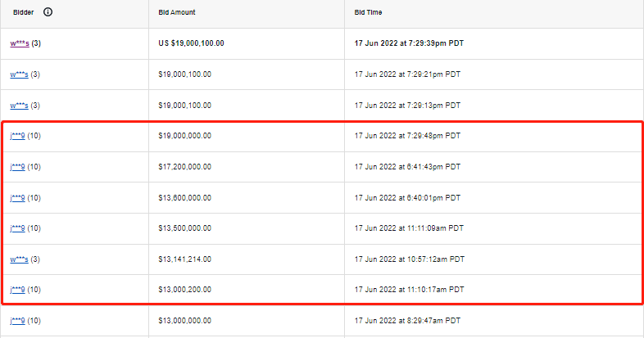Click the info icon beside Bidder header
Viewport: 644px width, 338px height.
coord(48,13)
